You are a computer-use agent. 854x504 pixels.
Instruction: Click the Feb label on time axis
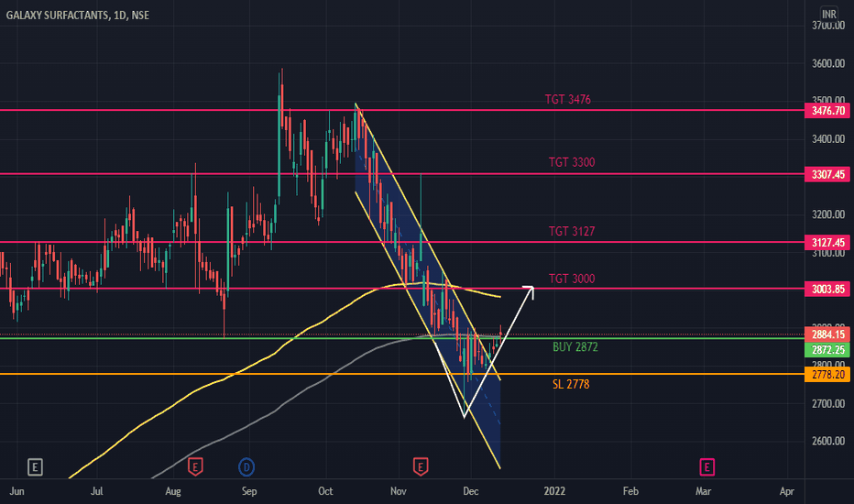pyautogui.click(x=630, y=491)
